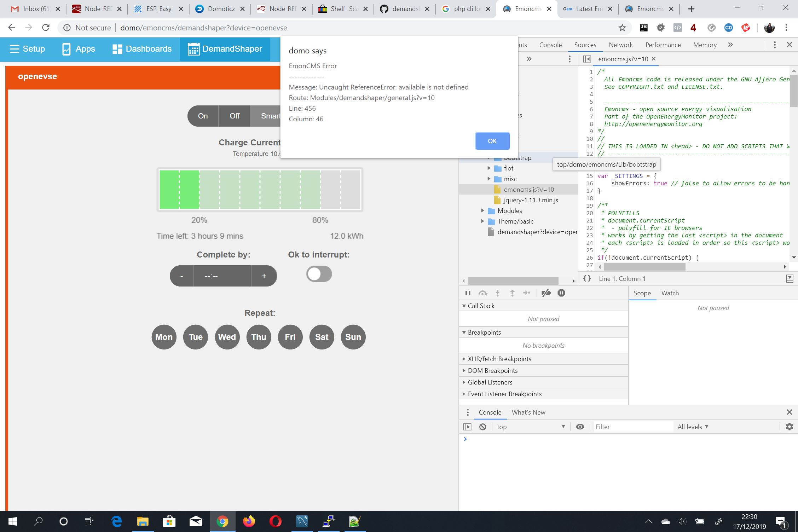The width and height of the screenshot is (798, 532).
Task: Go to Dashboards in navbar
Action: [x=142, y=49]
